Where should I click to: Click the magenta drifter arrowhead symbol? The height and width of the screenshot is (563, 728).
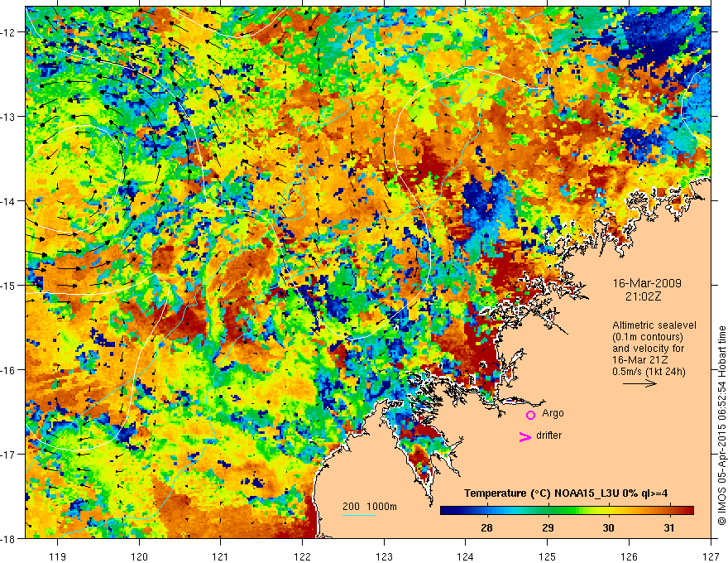point(524,436)
